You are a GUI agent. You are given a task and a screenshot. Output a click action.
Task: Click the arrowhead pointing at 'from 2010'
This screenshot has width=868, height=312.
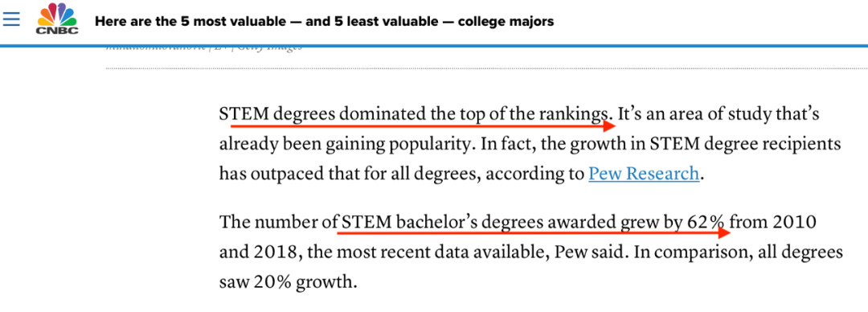(x=724, y=232)
